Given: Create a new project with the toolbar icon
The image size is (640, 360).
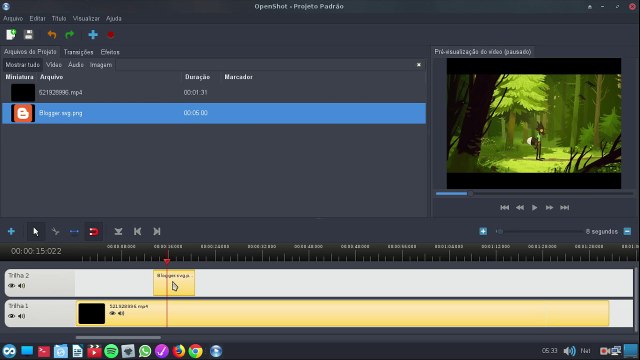Looking at the screenshot, I should pos(11,35).
